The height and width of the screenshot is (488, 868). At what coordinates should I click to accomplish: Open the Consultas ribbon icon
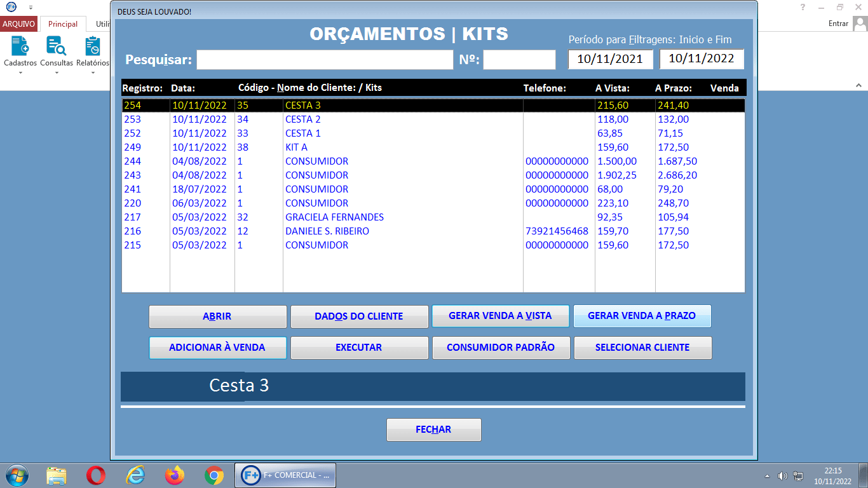[57, 46]
